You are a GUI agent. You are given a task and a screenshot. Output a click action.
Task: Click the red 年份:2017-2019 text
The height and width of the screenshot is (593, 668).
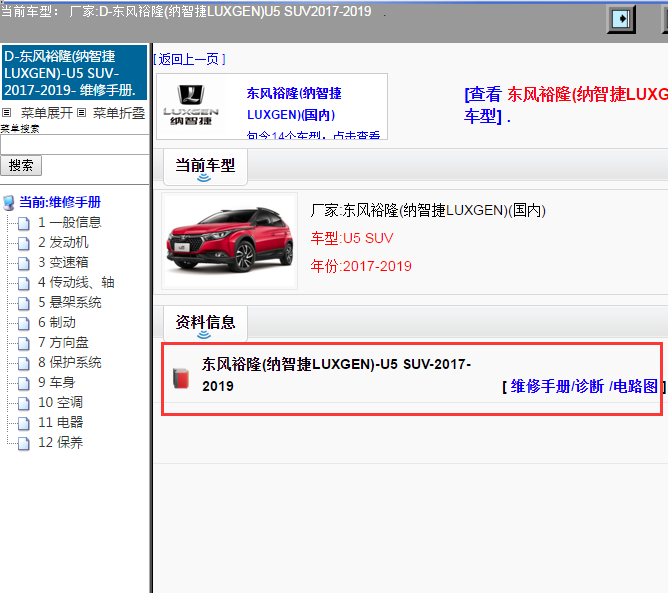pos(361,266)
